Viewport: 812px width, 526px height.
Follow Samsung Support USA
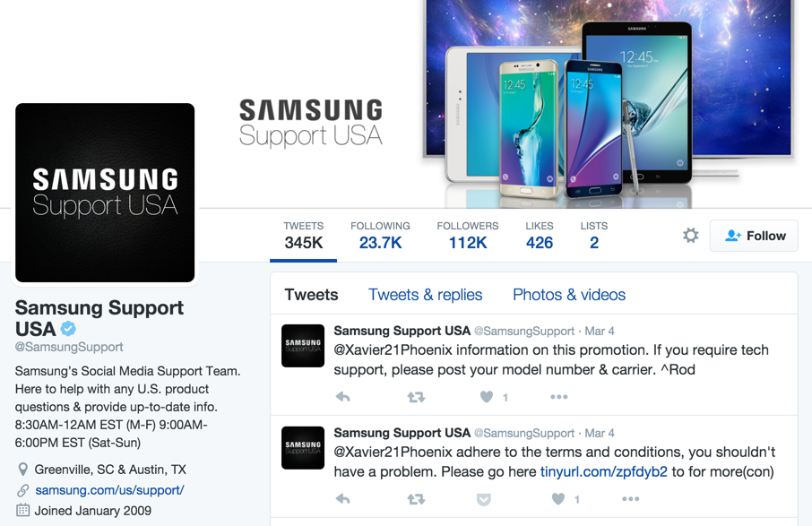[754, 236]
